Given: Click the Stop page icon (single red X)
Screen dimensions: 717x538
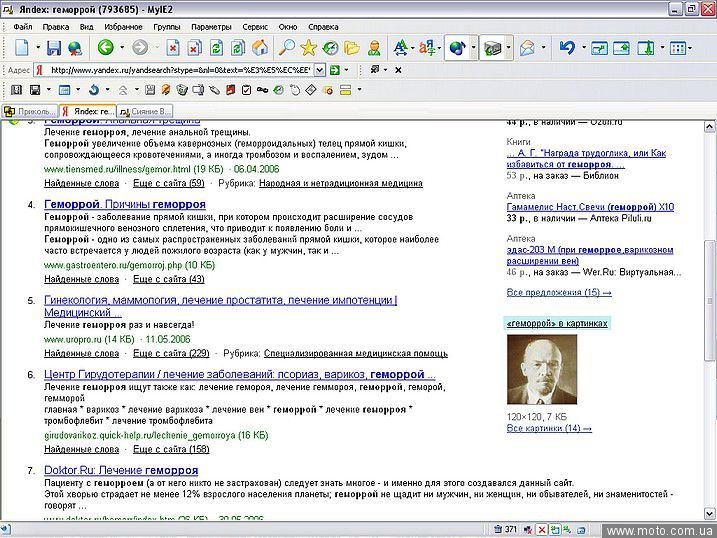Looking at the screenshot, I should click(x=173, y=48).
